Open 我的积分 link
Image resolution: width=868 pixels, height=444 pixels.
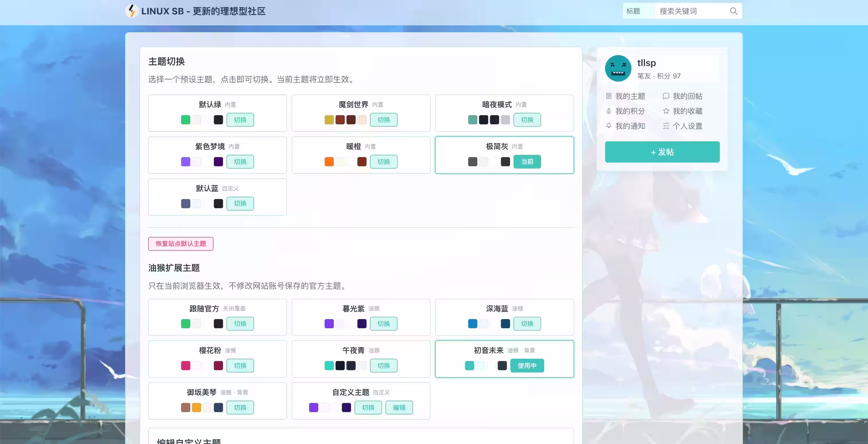[x=630, y=111]
